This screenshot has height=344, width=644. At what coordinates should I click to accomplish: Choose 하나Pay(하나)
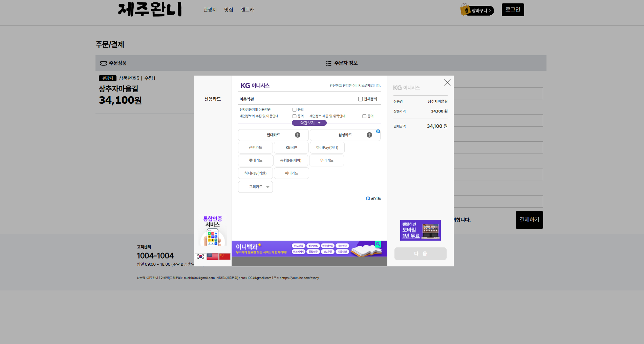pyautogui.click(x=327, y=147)
